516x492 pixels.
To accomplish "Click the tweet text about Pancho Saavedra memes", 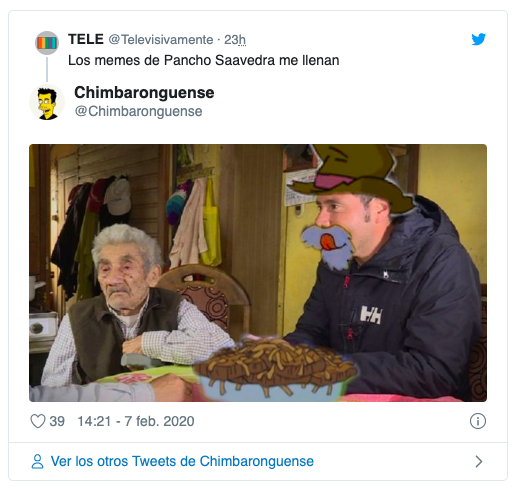I will click(204, 60).
